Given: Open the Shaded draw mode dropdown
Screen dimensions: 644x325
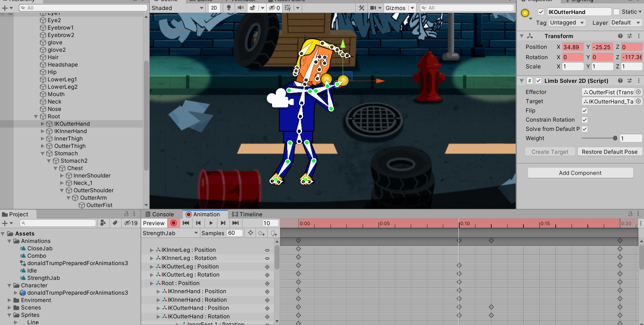Looking at the screenshot, I should coord(177,8).
